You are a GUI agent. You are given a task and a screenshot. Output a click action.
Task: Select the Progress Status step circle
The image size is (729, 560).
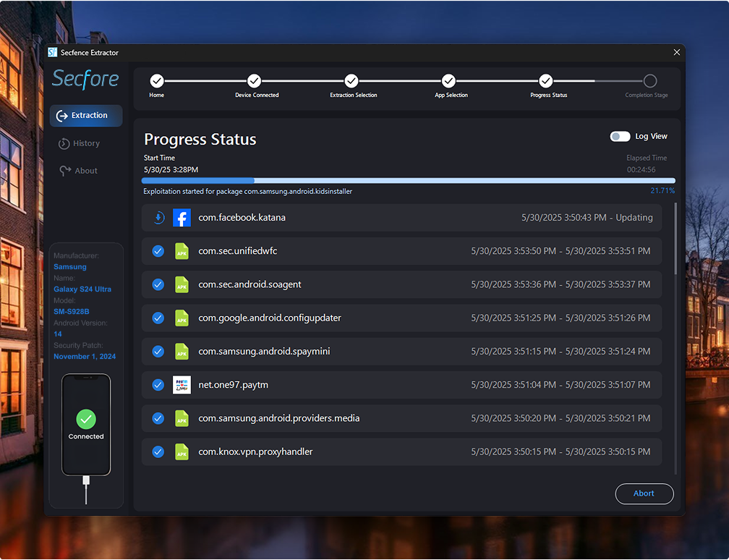545,81
